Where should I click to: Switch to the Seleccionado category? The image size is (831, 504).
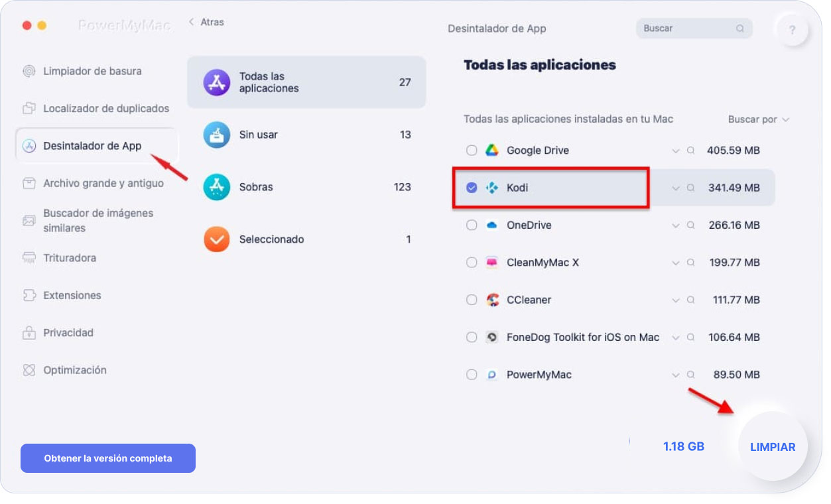pyautogui.click(x=306, y=239)
